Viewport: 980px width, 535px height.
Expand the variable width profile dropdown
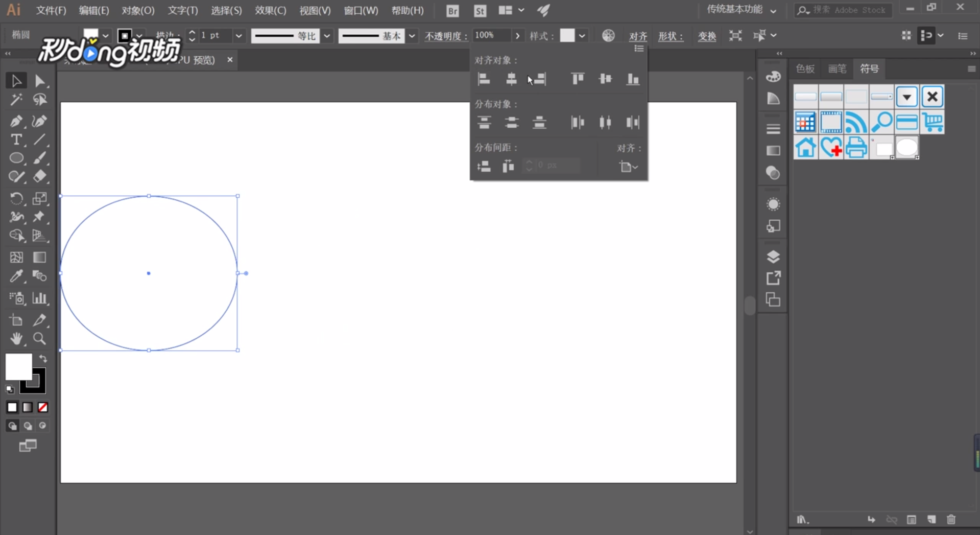coord(327,36)
